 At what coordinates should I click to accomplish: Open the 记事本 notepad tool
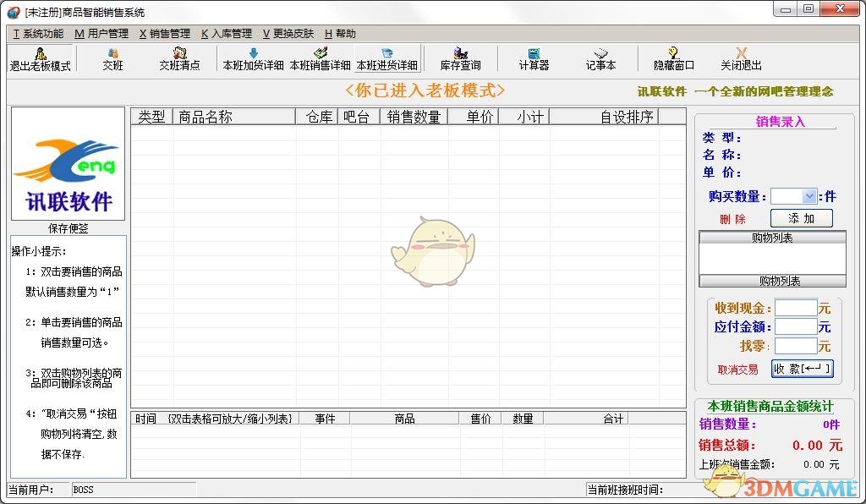coord(601,59)
